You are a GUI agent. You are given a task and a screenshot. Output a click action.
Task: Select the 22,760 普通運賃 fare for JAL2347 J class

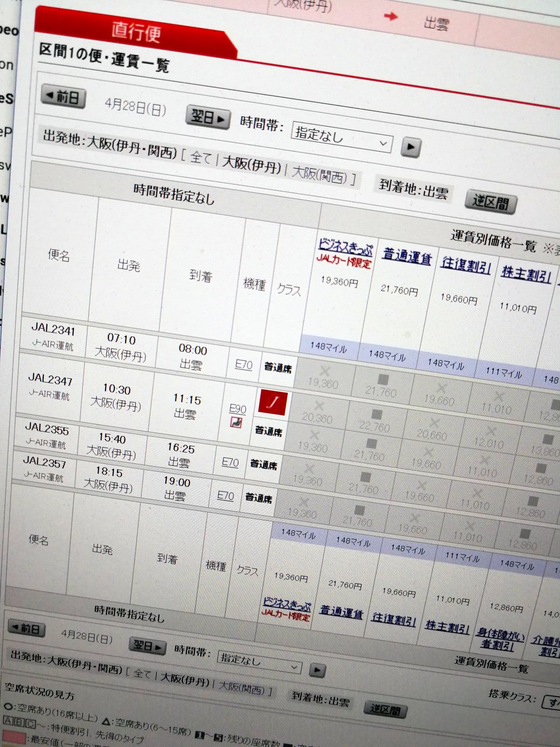(x=374, y=421)
